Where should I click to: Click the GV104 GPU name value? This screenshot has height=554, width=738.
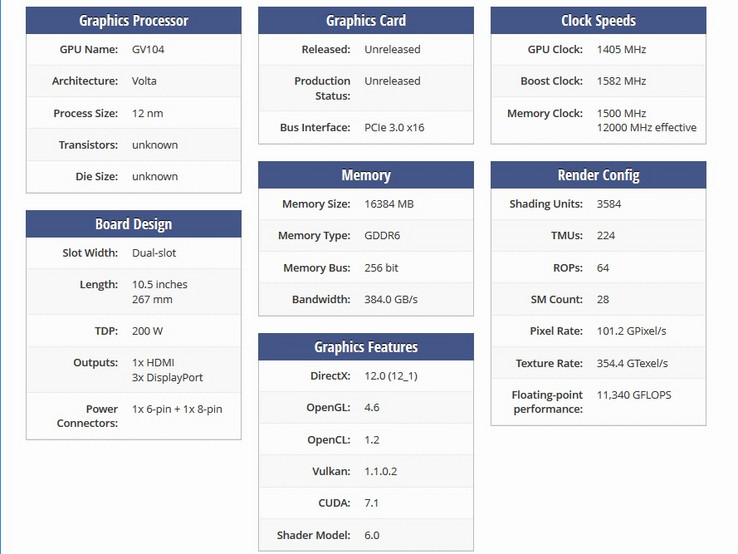coord(150,49)
